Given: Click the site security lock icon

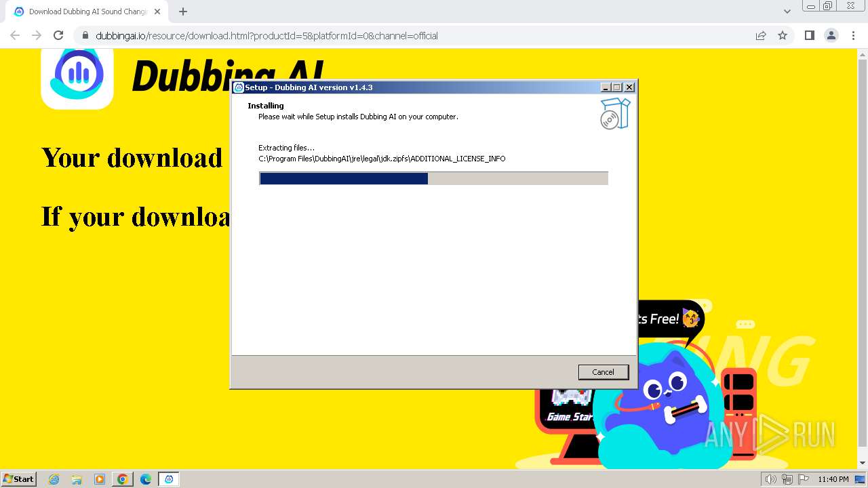Looking at the screenshot, I should [85, 36].
